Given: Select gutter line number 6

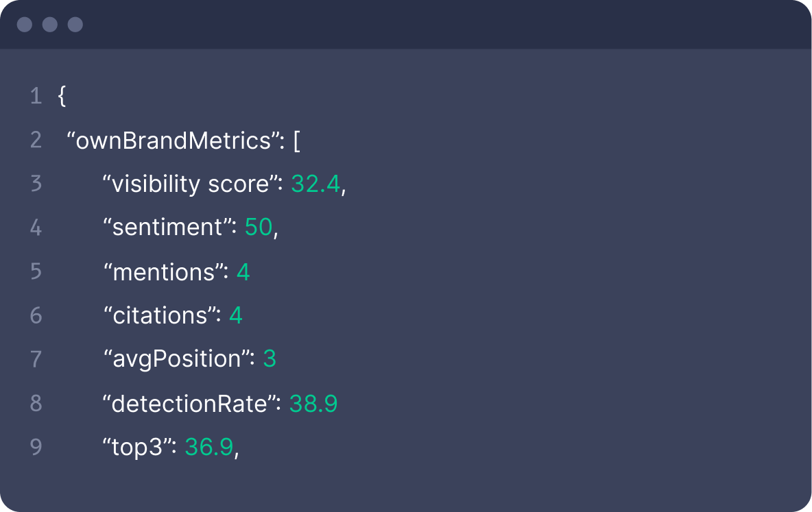Looking at the screenshot, I should click(x=36, y=316).
